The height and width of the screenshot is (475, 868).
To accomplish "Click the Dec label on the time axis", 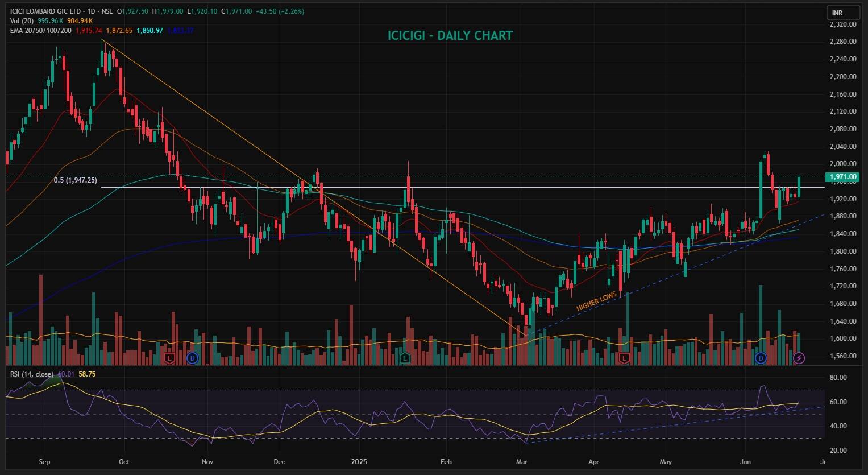I will point(279,462).
